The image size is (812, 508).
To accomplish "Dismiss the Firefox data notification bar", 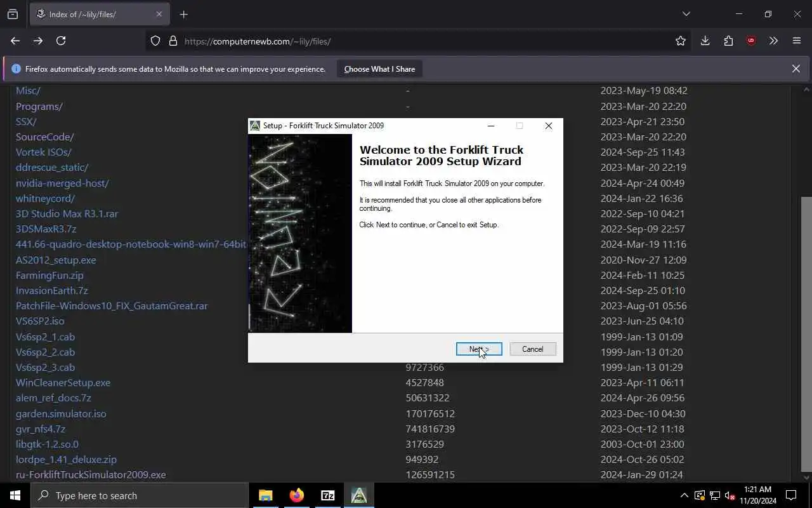I will [796, 69].
